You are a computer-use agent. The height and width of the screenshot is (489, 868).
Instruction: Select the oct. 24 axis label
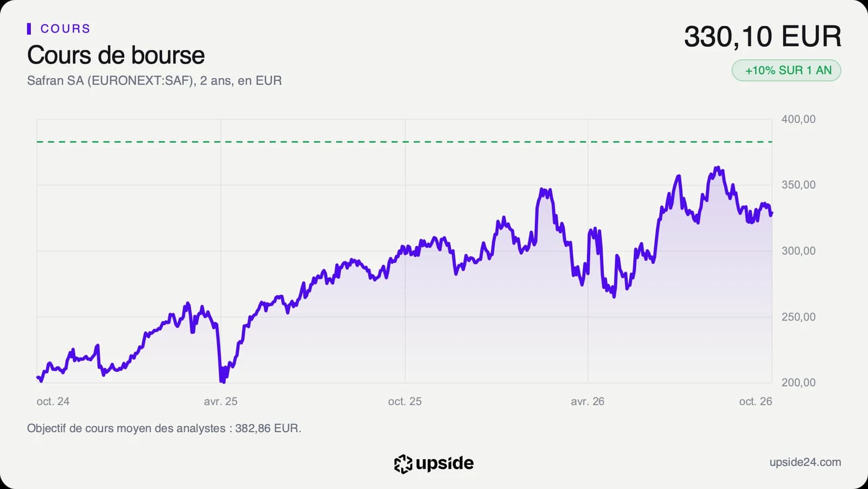[53, 402]
